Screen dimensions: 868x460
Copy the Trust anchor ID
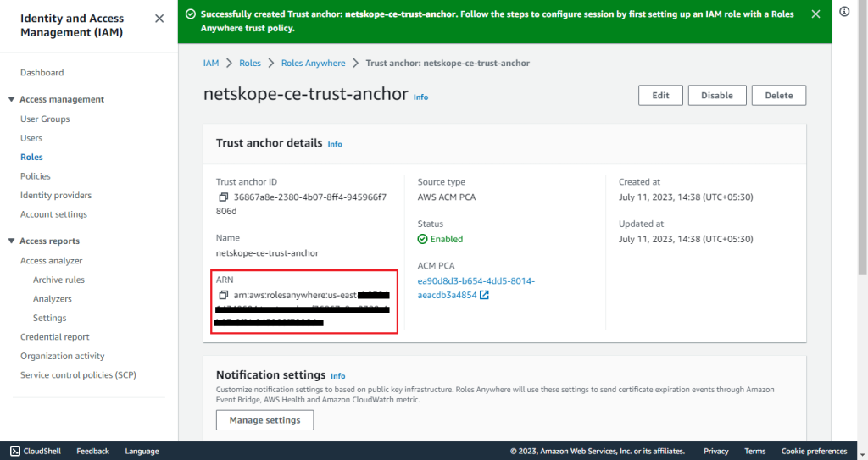(224, 197)
